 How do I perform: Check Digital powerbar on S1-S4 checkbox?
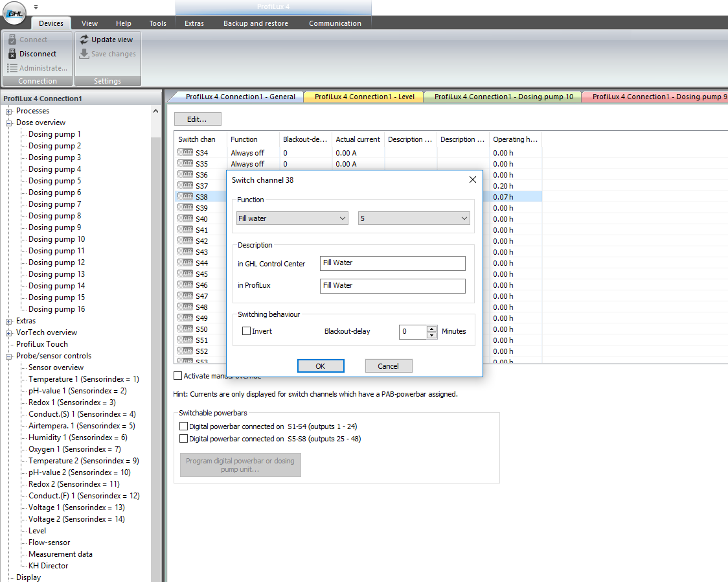coord(184,426)
